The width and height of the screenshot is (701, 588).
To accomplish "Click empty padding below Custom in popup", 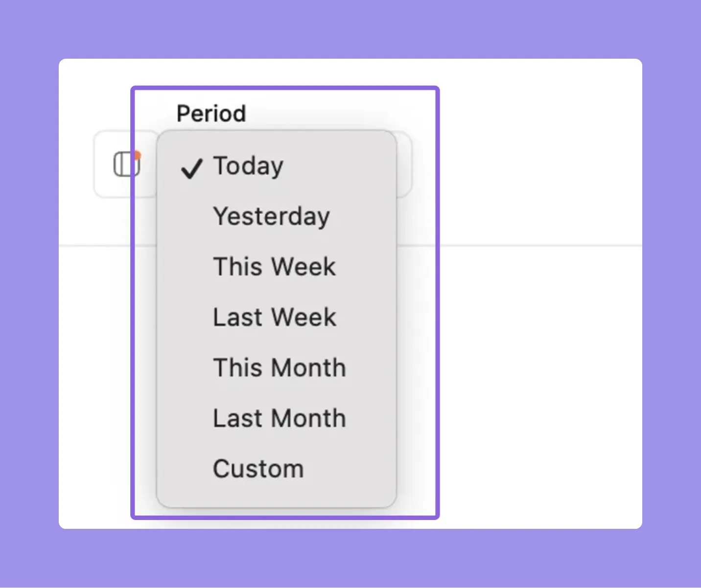I will 277,499.
